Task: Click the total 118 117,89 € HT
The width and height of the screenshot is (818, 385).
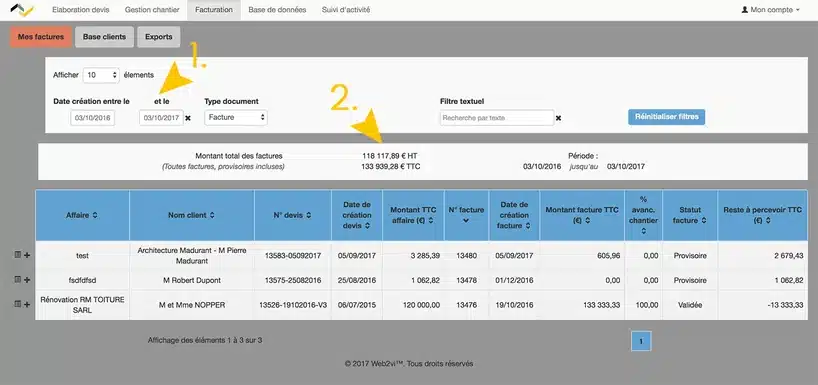Action: coord(390,155)
